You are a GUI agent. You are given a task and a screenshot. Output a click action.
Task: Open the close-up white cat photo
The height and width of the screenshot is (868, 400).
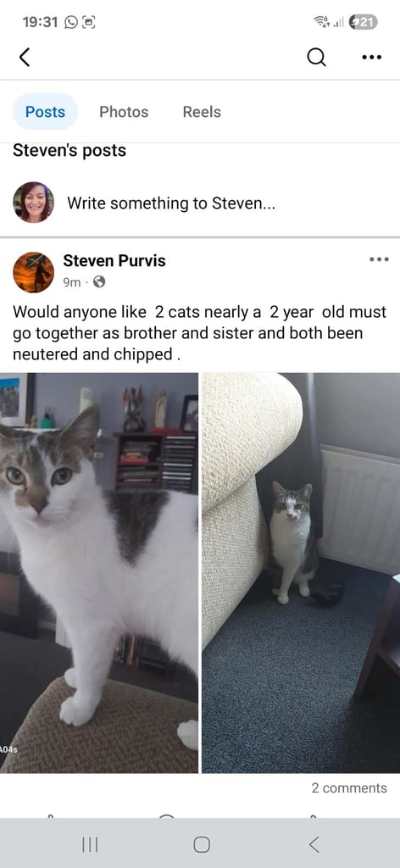point(99,572)
